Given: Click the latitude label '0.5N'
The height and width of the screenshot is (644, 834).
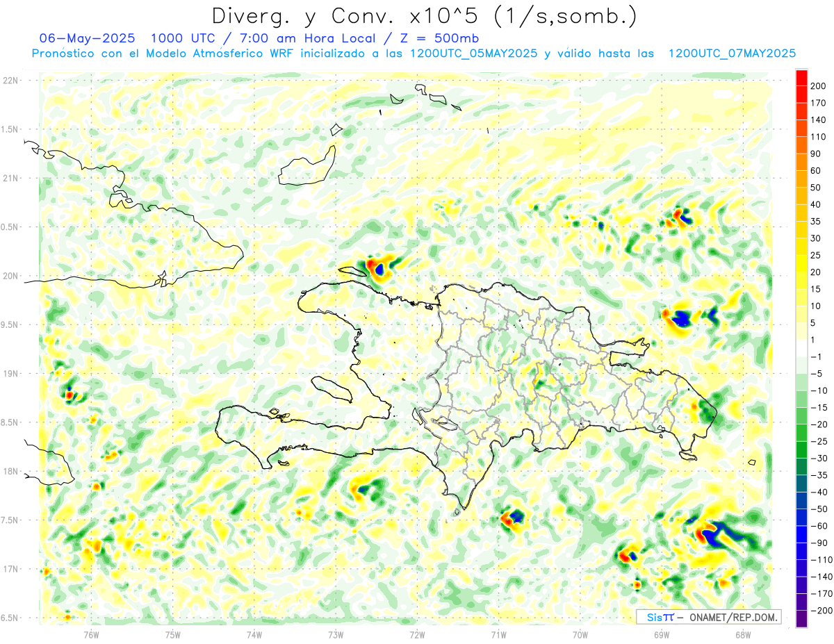Looking at the screenshot, I should point(10,227).
